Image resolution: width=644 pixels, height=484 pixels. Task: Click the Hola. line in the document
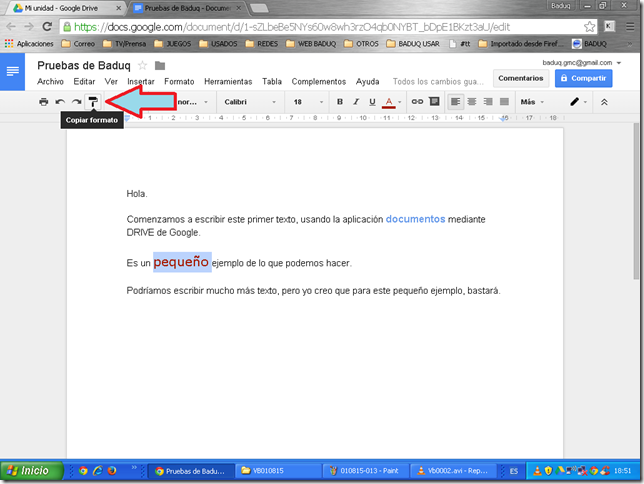[137, 194]
